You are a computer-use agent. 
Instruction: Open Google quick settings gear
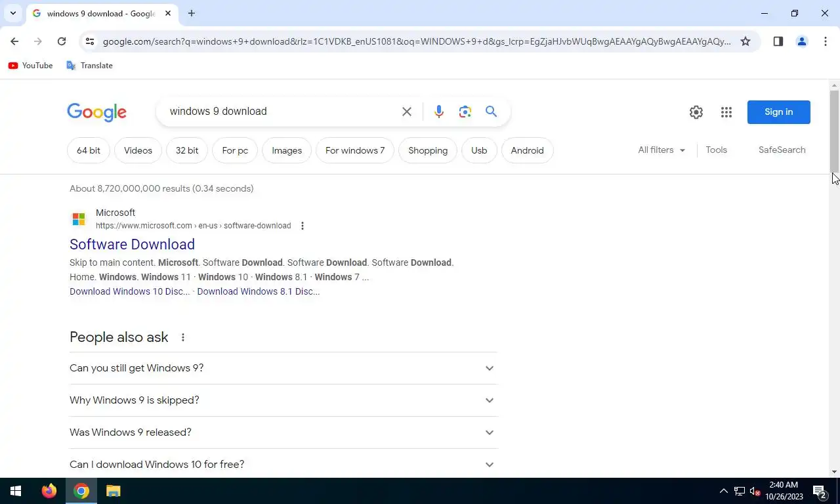coord(696,112)
